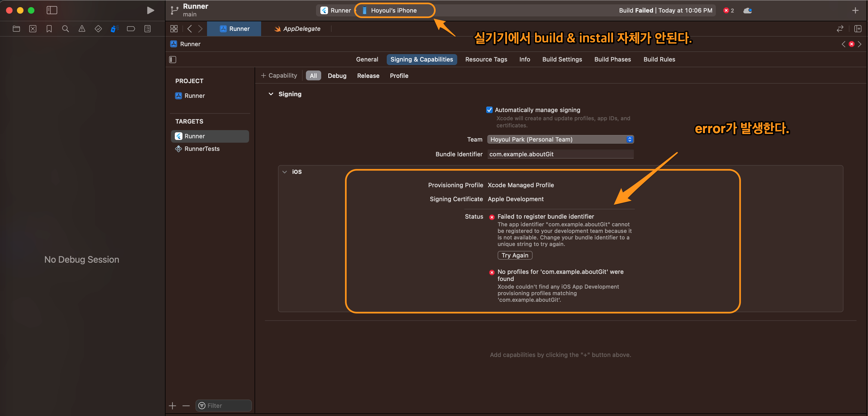The height and width of the screenshot is (416, 868).
Task: Click the Try Again button
Action: 515,256
